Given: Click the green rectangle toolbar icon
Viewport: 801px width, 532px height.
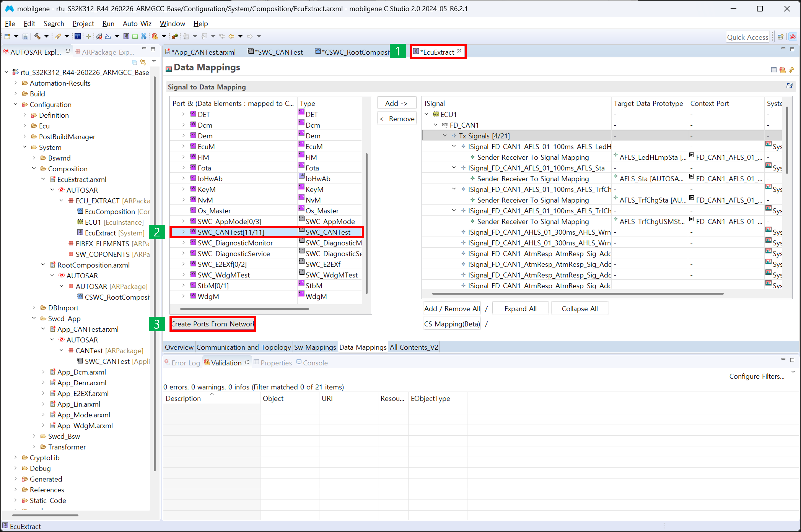Looking at the screenshot, I should 135,36.
